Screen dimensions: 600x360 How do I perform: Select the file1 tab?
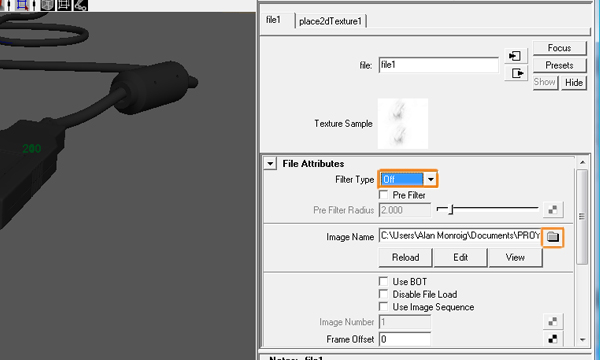273,20
